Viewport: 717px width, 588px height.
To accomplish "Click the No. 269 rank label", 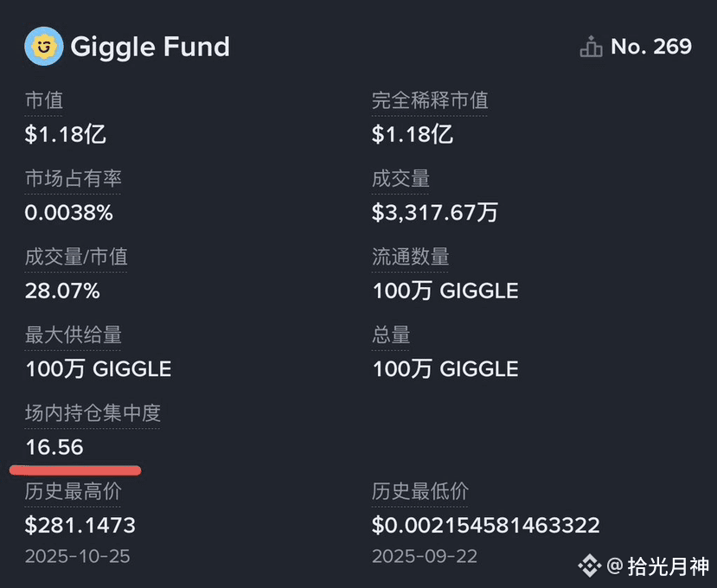I will pyautogui.click(x=651, y=46).
